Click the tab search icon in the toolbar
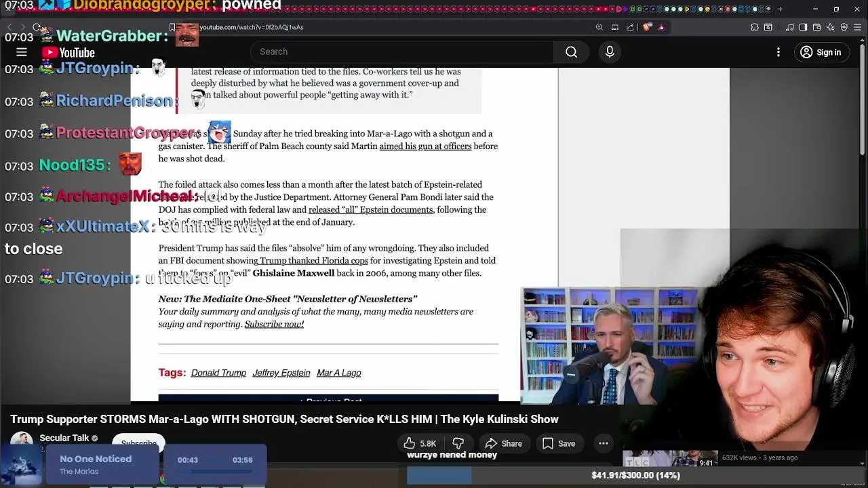The height and width of the screenshot is (488, 868). (768, 27)
